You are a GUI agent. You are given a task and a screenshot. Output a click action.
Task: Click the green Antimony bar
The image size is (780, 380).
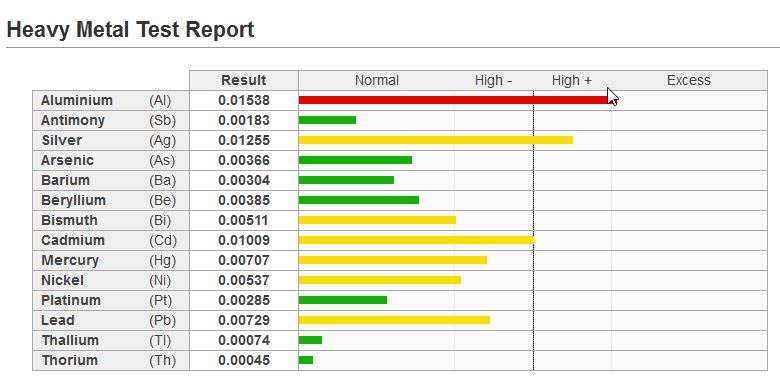(x=327, y=120)
